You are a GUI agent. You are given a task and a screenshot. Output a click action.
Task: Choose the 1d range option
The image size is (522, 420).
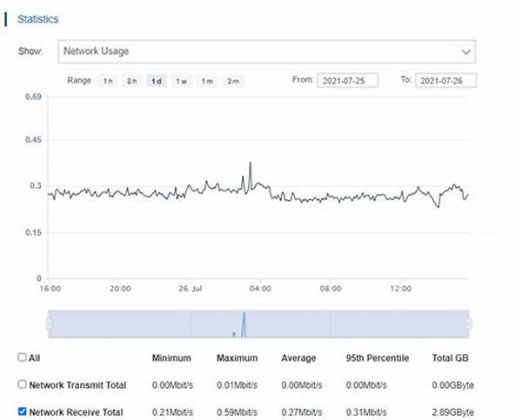pyautogui.click(x=157, y=81)
